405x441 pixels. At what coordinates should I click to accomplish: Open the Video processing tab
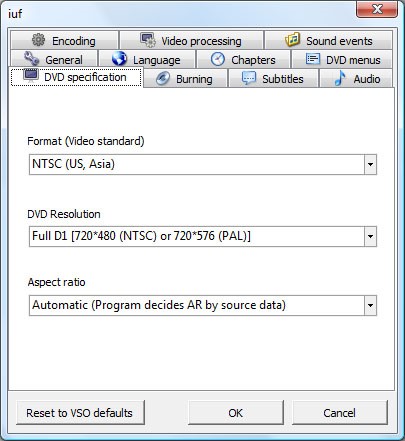pyautogui.click(x=191, y=40)
